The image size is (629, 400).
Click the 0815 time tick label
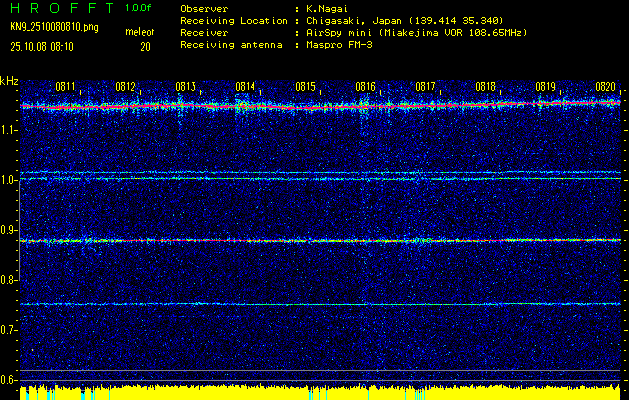[x=306, y=87]
